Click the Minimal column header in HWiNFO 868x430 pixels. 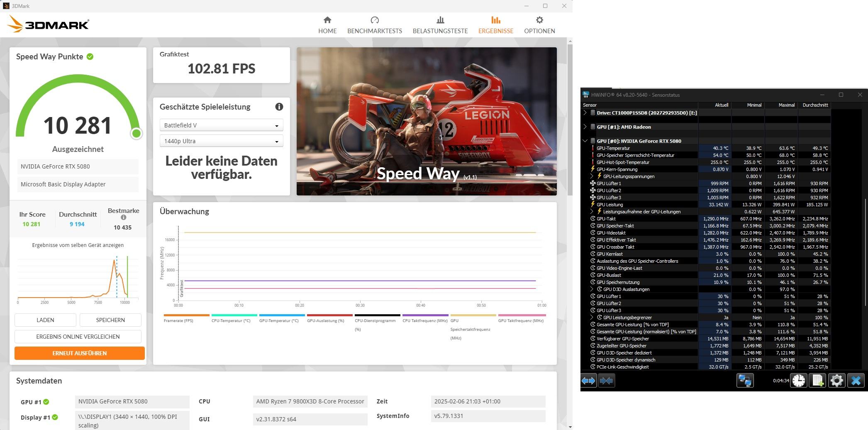[x=748, y=105]
